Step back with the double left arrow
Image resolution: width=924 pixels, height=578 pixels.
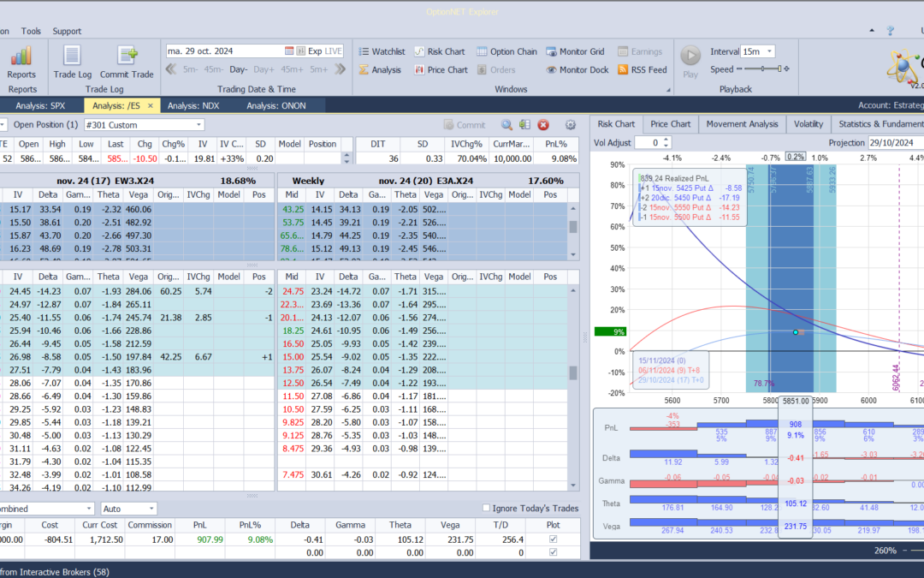[x=171, y=69]
